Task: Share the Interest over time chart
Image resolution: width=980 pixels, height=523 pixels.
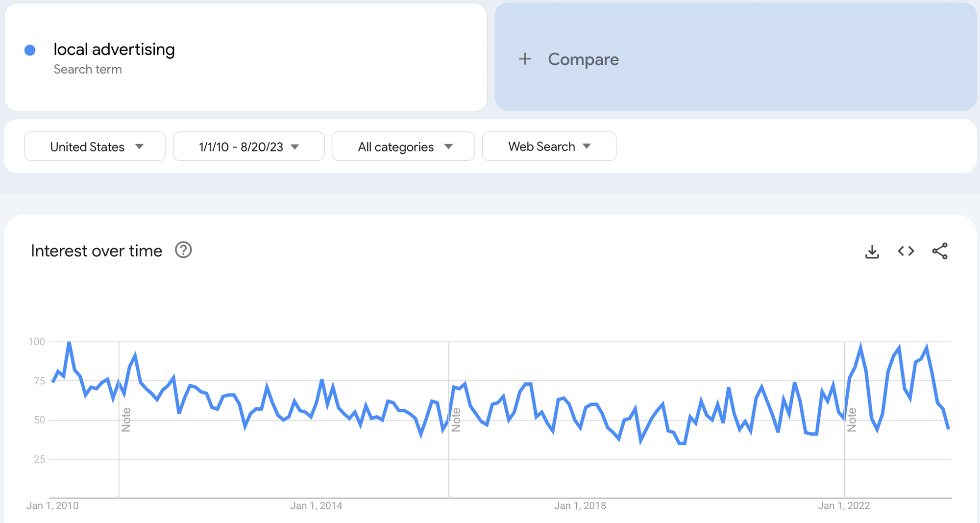Action: [x=940, y=251]
